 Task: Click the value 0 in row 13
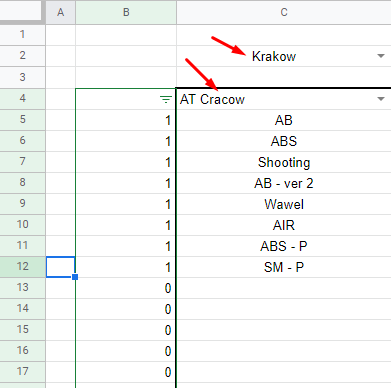click(168, 288)
